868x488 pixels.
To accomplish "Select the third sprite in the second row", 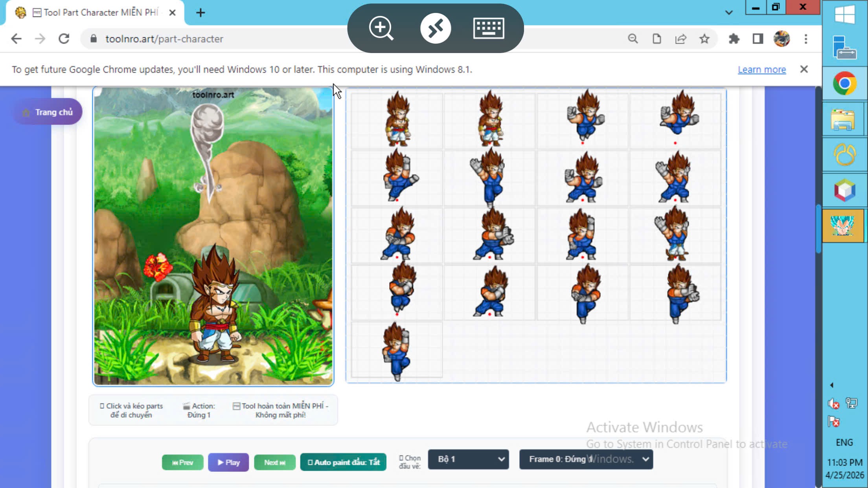I will point(583,178).
